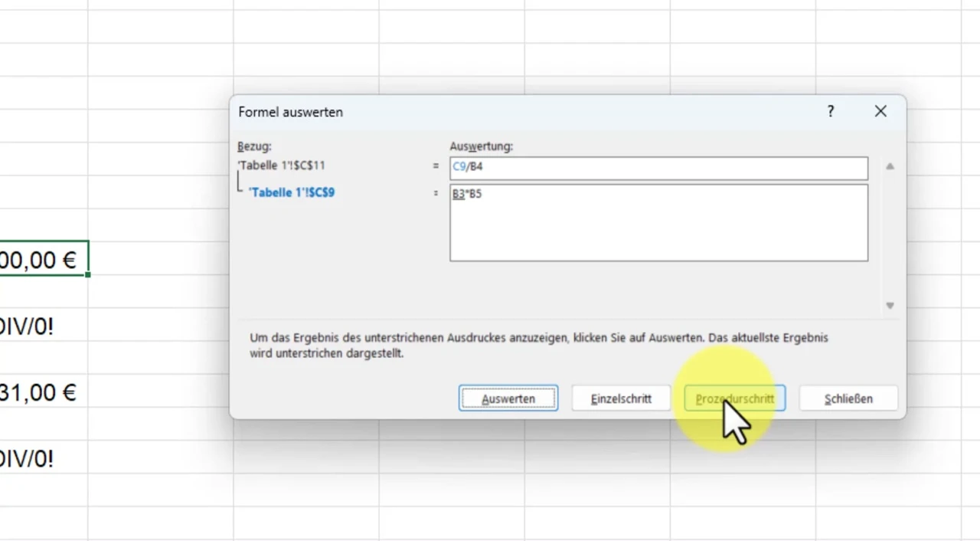This screenshot has height=541, width=980.
Task: Click the Prozedurschritt button
Action: [x=735, y=398]
